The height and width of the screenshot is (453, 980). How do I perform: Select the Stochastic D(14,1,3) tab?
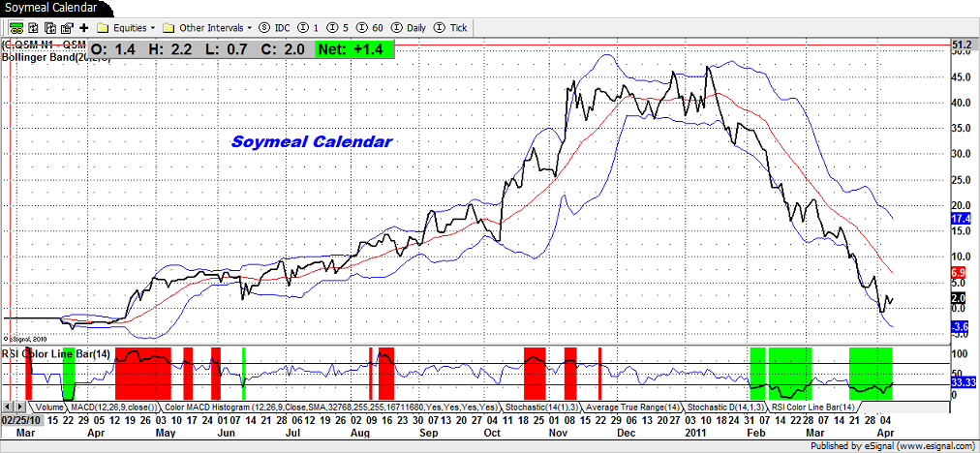click(717, 407)
